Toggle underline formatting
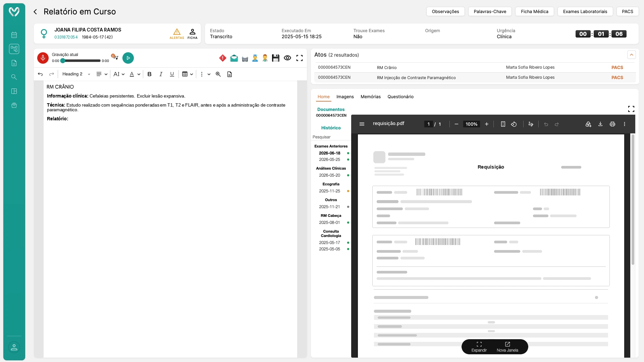644x362 pixels. (x=172, y=74)
